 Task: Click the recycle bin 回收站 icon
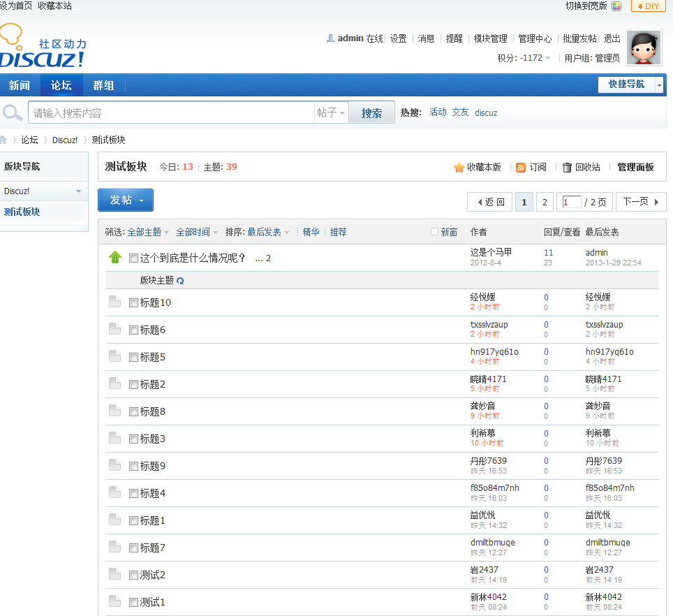pyautogui.click(x=567, y=168)
